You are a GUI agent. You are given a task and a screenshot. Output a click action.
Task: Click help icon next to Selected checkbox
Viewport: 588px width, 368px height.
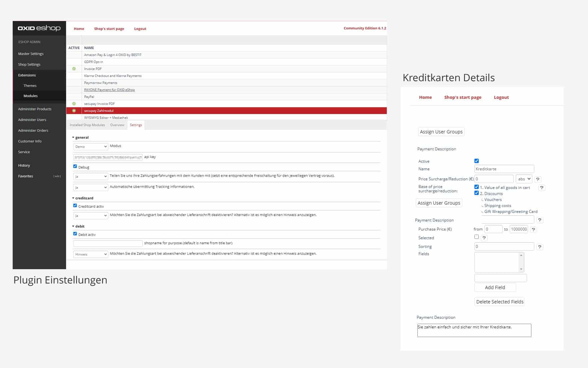[484, 238]
